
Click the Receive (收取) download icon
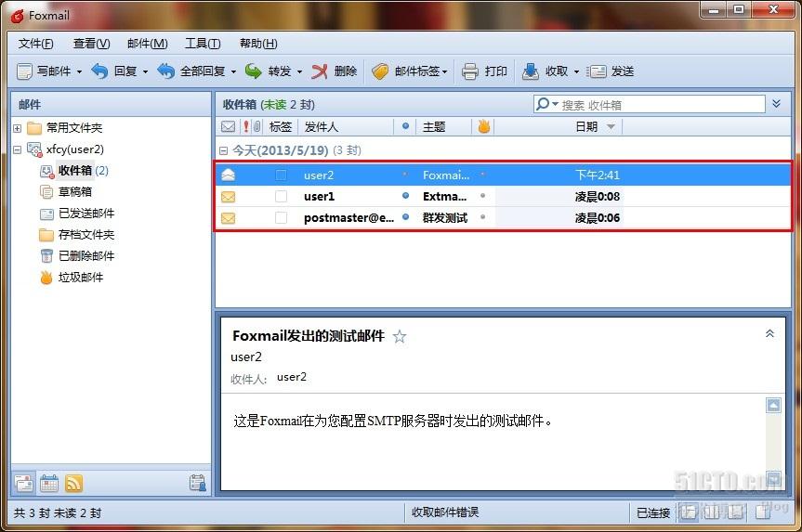click(x=531, y=71)
